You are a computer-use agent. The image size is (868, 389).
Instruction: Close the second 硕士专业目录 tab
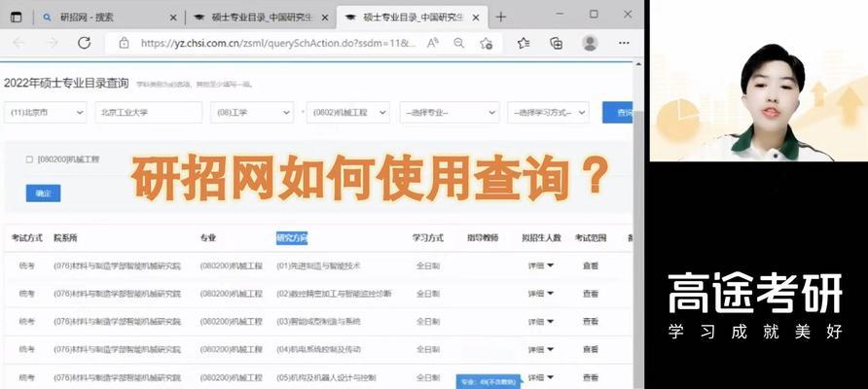[325, 18]
